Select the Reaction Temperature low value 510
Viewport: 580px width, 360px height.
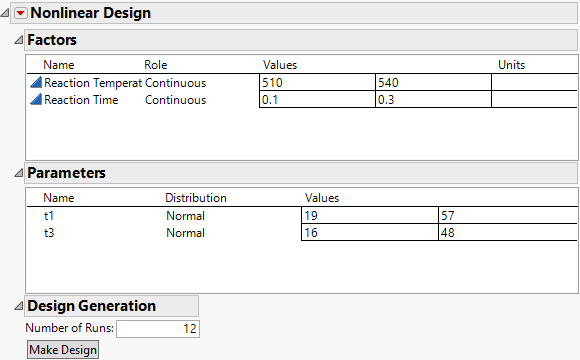click(317, 82)
